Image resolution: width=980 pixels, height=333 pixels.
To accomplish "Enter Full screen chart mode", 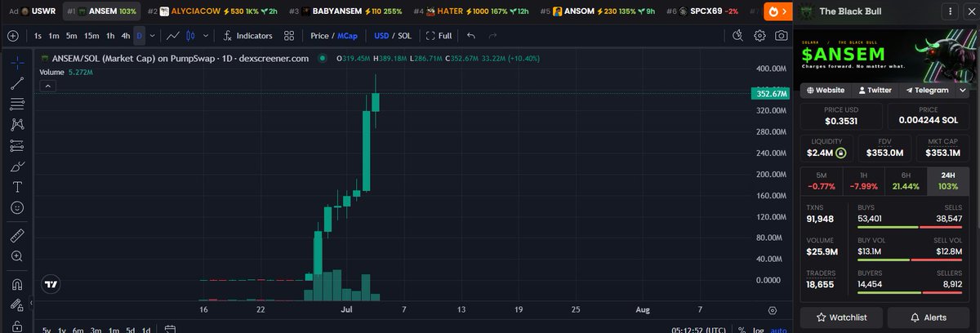I will click(439, 36).
